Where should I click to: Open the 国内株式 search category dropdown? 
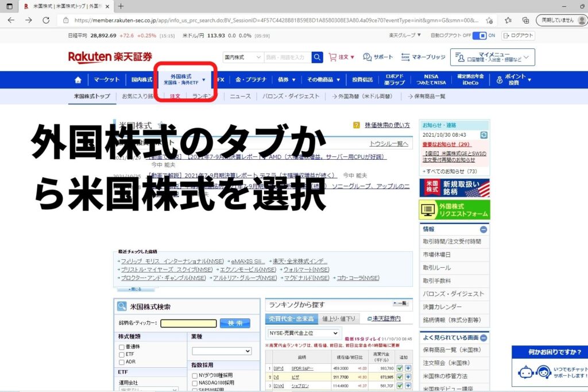coord(243,57)
